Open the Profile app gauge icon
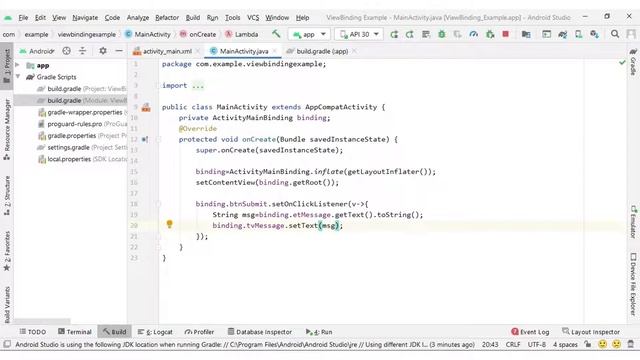Viewport: 640px width, 360px height. (x=473, y=34)
